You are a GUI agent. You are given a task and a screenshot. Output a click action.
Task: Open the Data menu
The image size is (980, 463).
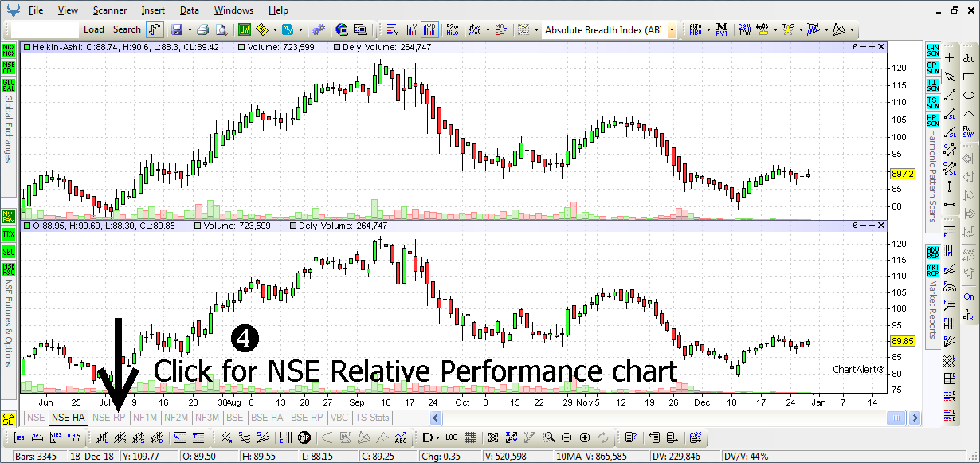(190, 10)
